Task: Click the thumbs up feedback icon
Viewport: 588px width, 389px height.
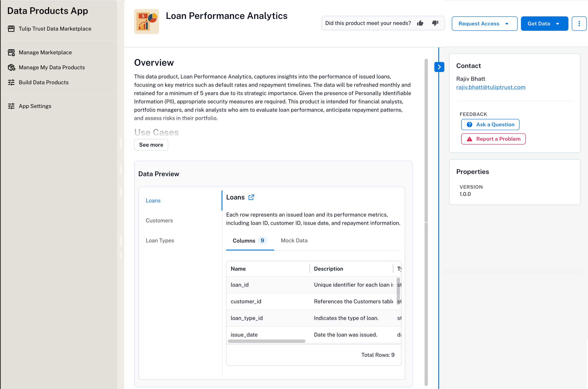Action: pos(420,23)
